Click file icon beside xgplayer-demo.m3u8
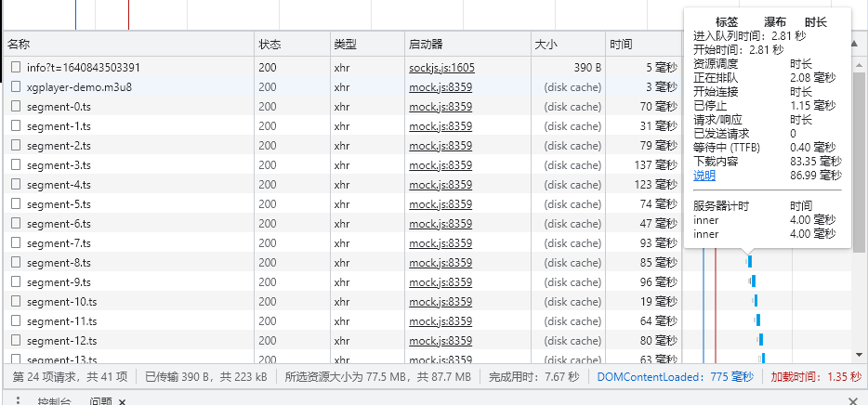This screenshot has height=405, width=868. pyautogui.click(x=16, y=86)
